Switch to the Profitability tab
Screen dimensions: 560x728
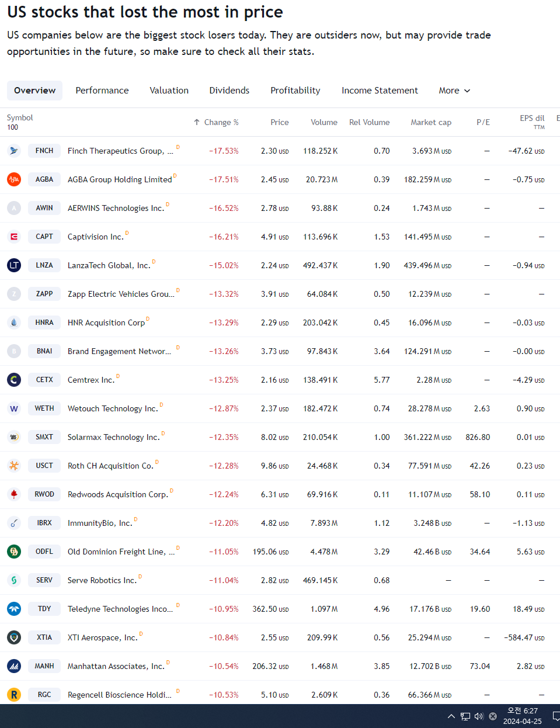point(295,91)
